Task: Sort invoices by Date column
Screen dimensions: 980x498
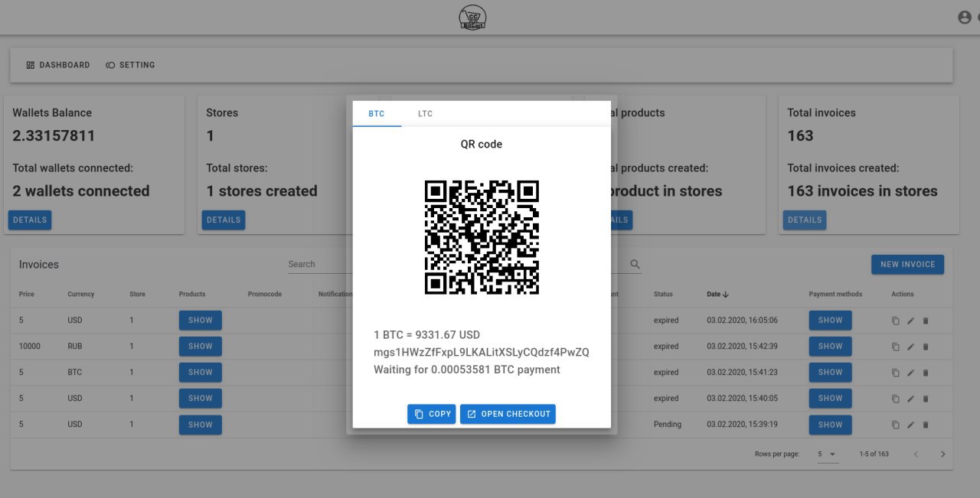Action: pos(718,294)
